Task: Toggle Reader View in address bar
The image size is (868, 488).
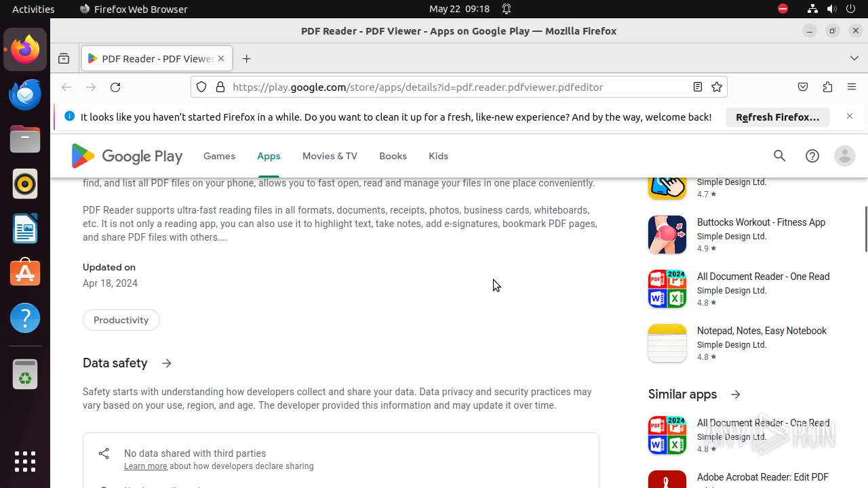Action: [x=697, y=87]
